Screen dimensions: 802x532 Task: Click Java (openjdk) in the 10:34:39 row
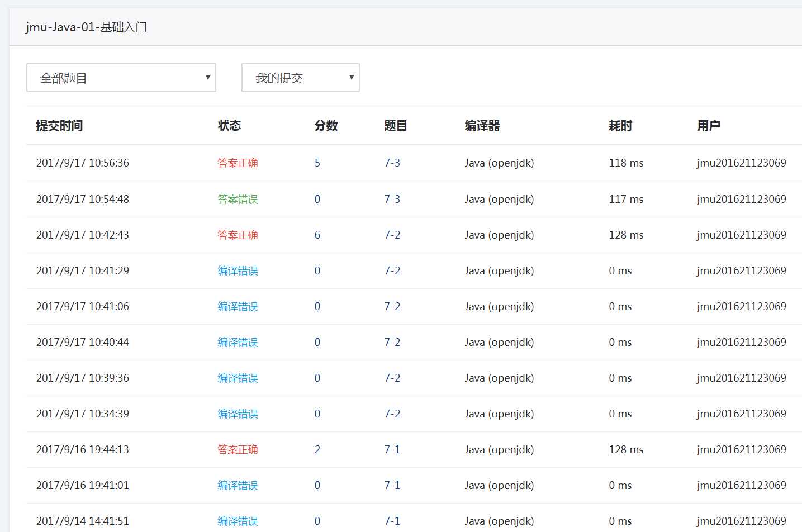(x=499, y=414)
